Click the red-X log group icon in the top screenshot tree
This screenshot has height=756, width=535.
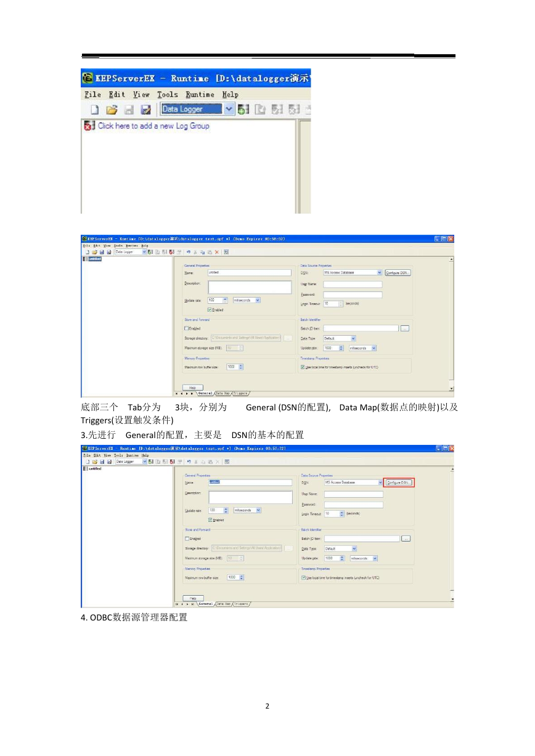pos(88,126)
